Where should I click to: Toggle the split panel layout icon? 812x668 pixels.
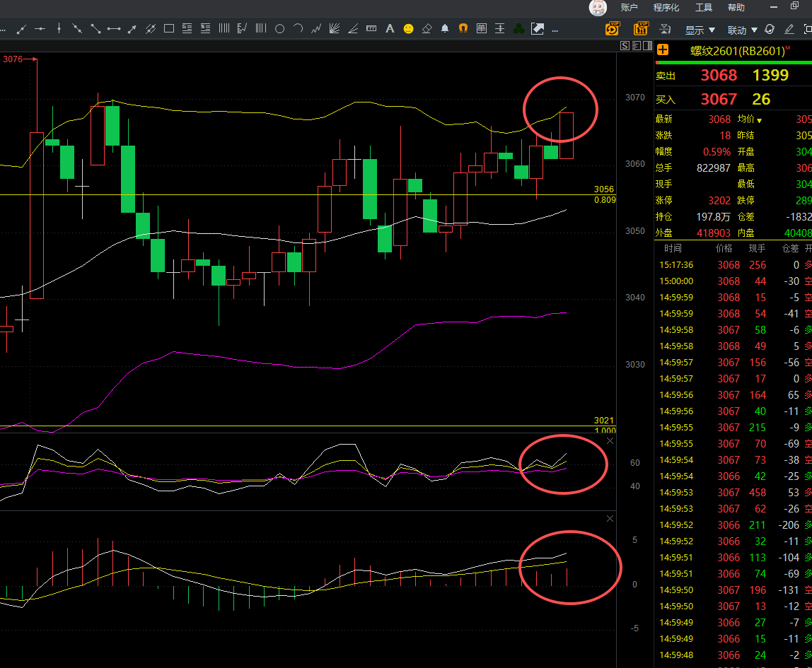click(647, 45)
